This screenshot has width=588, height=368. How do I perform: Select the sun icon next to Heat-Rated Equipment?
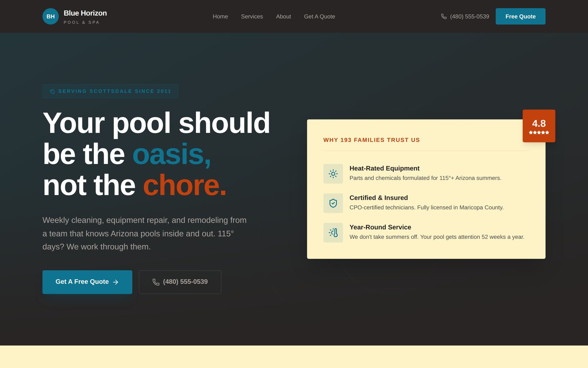pyautogui.click(x=333, y=173)
